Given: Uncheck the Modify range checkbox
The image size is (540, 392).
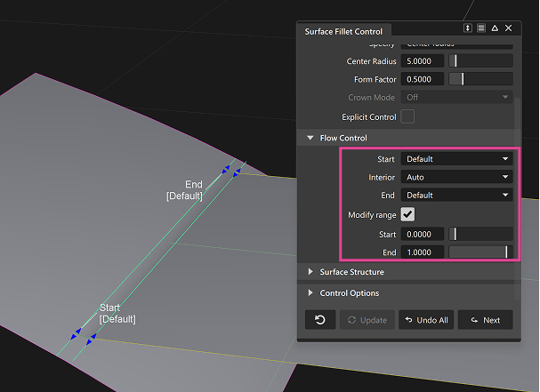Looking at the screenshot, I should click(x=407, y=214).
